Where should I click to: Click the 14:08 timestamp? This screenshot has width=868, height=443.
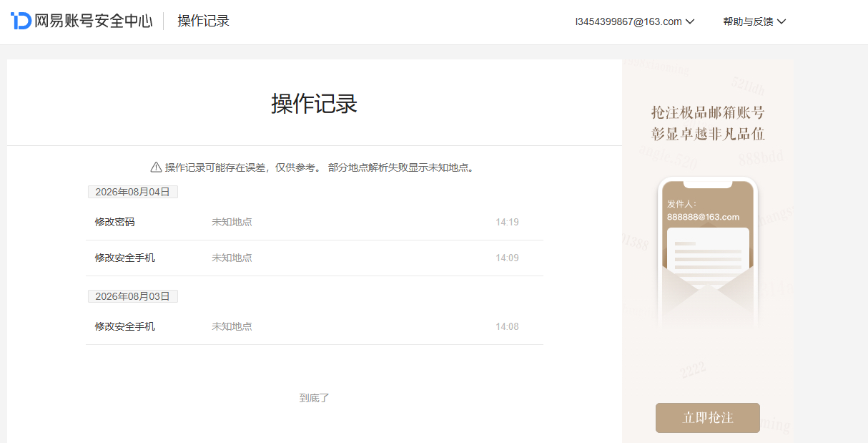click(x=507, y=326)
